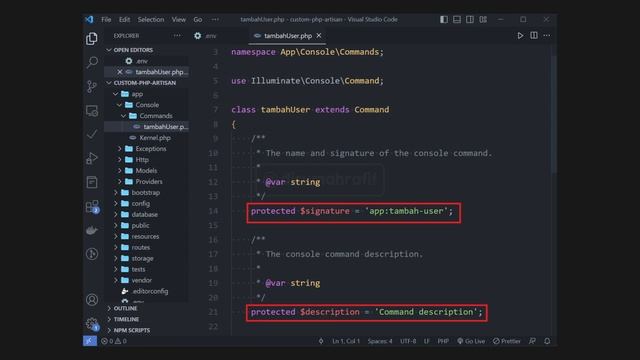Close tambahUser.php in Open Editors
This screenshot has height=360, width=640.
click(120, 72)
